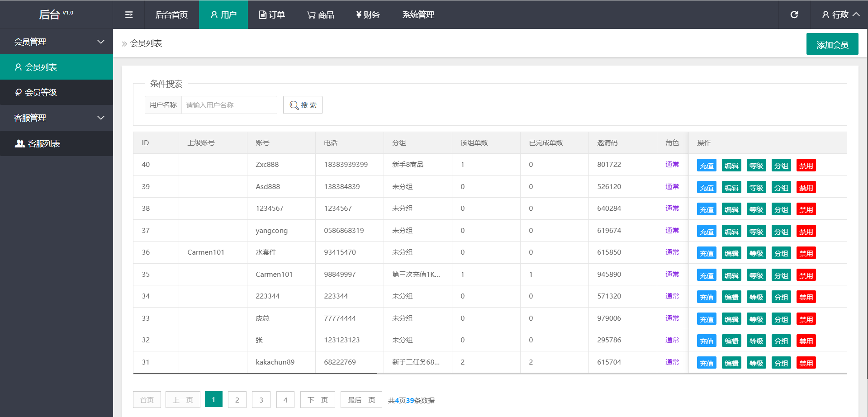This screenshot has width=868, height=417.
Task: Expand the 行政 user account dropdown
Action: (840, 15)
